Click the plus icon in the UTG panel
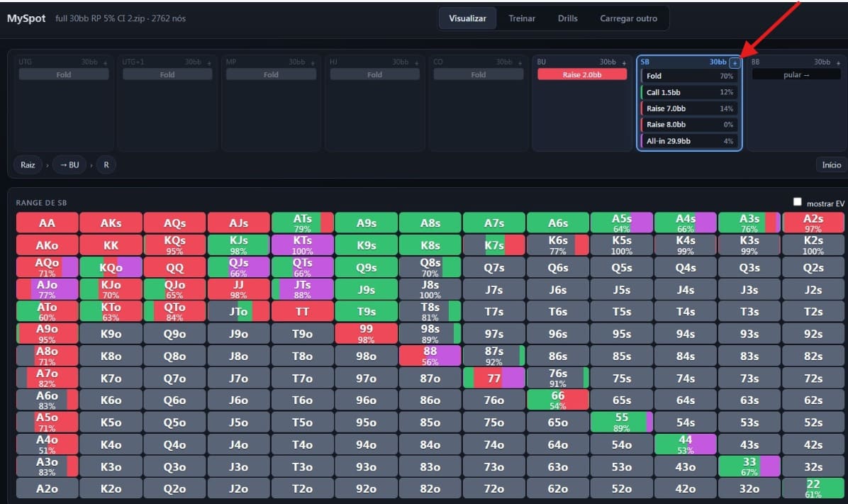The image size is (848, 504). tap(105, 62)
